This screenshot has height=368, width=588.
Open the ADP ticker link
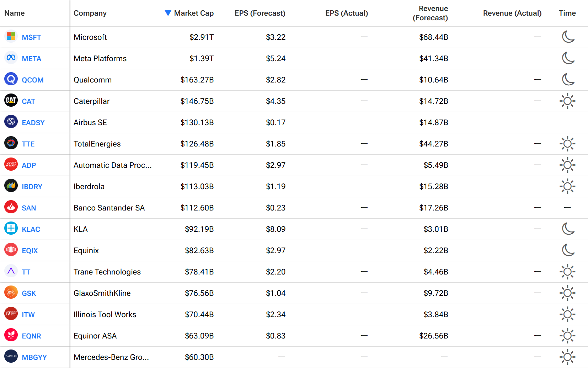[x=29, y=165]
